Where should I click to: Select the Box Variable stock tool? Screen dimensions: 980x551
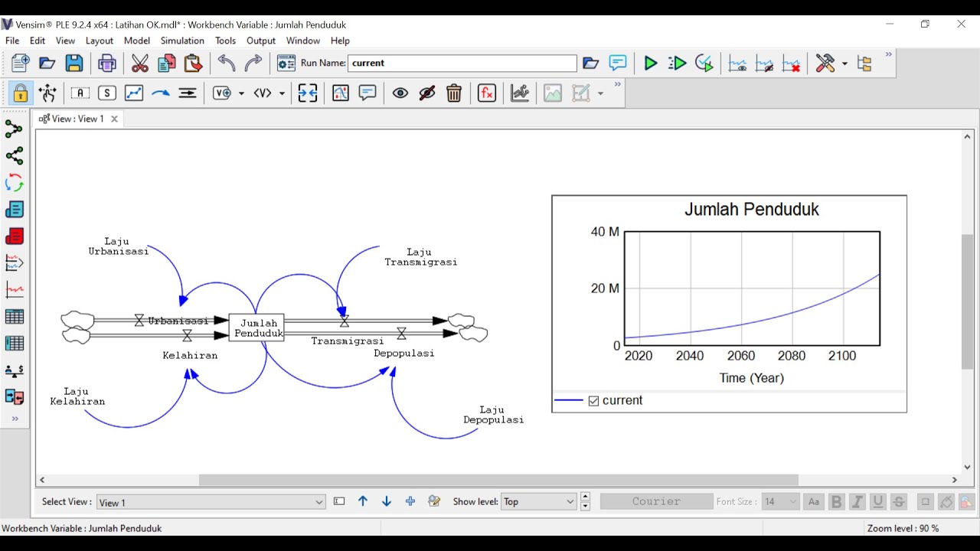pyautogui.click(x=107, y=93)
